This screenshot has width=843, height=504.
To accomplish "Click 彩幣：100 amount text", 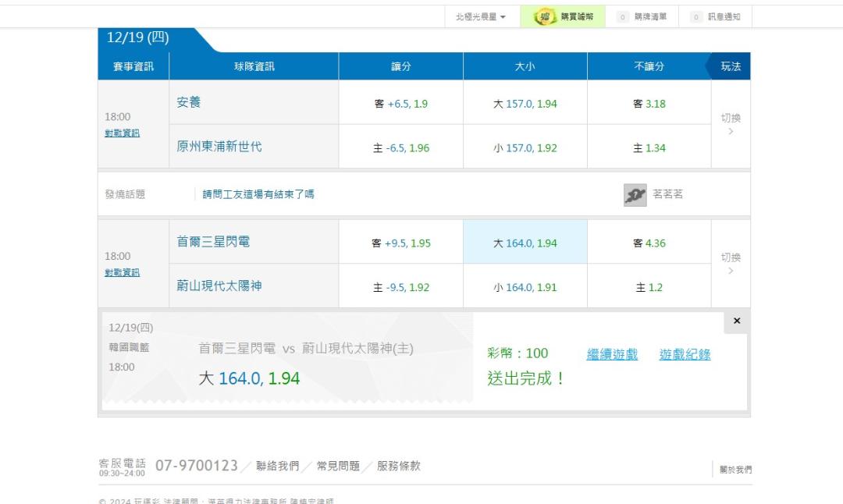I will [518, 353].
